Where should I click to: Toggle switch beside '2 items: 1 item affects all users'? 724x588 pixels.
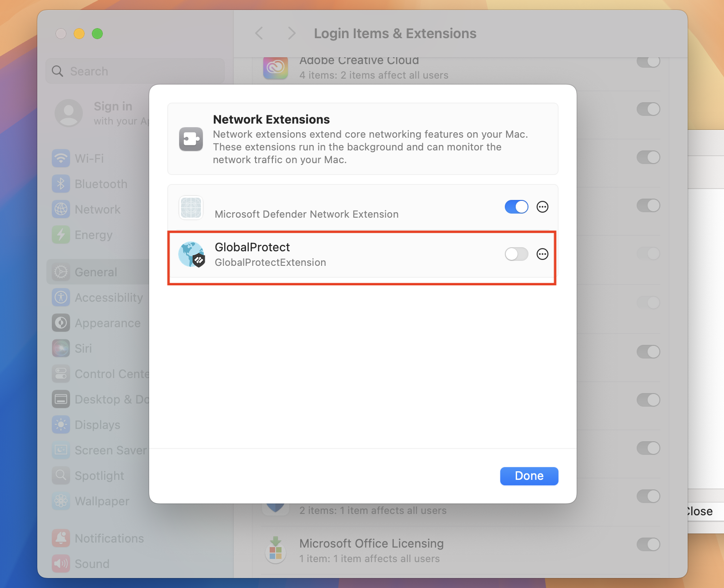pyautogui.click(x=648, y=496)
